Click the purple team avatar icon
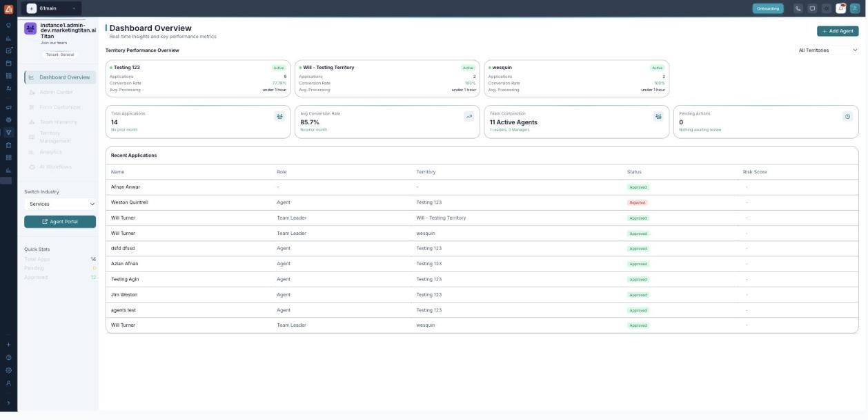868x420 pixels. click(30, 28)
